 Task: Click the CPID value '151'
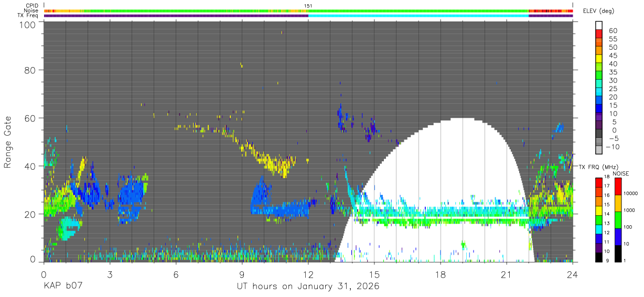pyautogui.click(x=308, y=6)
